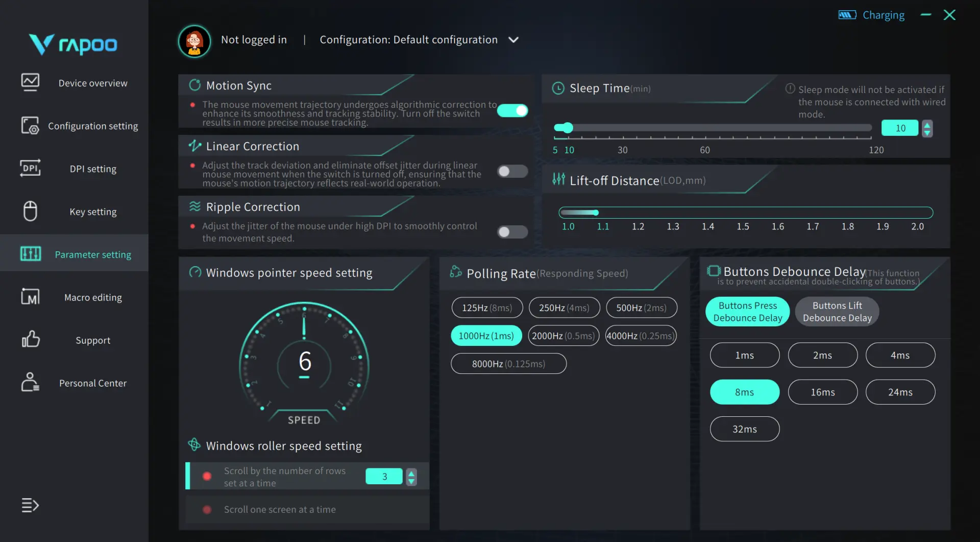
Task: Click the user avatar picture
Action: coord(194,41)
